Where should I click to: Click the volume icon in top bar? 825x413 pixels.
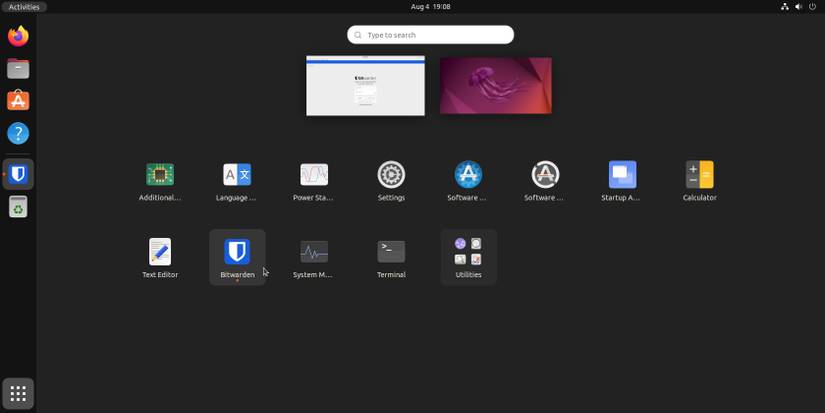click(x=798, y=6)
